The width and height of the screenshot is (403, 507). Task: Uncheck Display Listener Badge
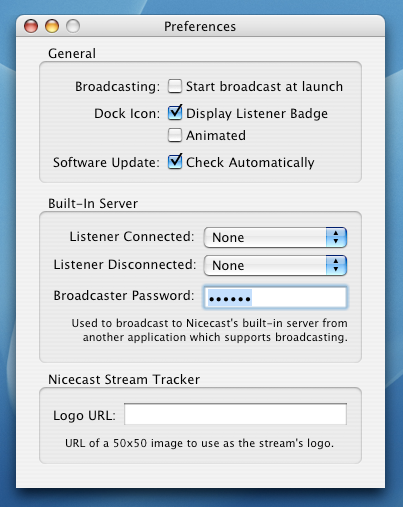click(175, 113)
